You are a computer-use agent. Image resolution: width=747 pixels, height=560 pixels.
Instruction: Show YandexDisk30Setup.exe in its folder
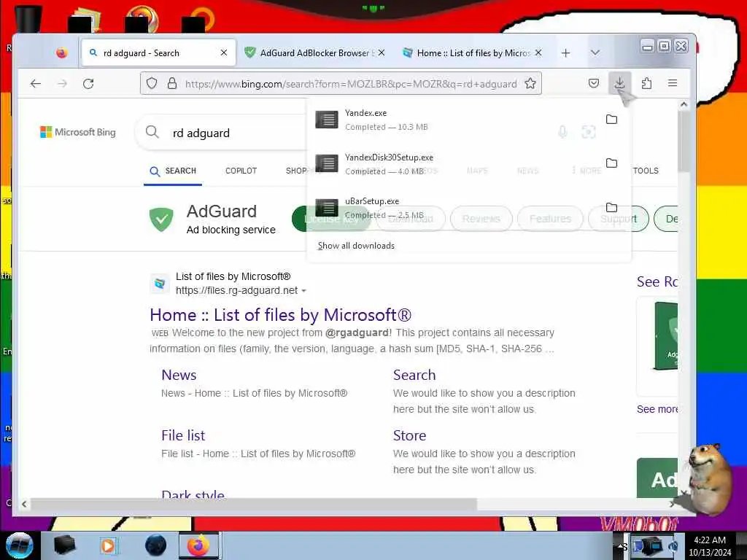click(x=611, y=163)
